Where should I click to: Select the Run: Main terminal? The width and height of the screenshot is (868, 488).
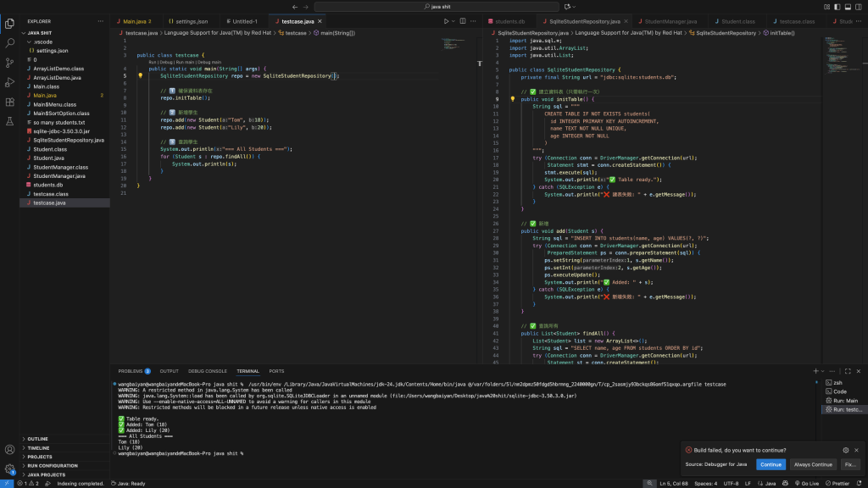(845, 401)
